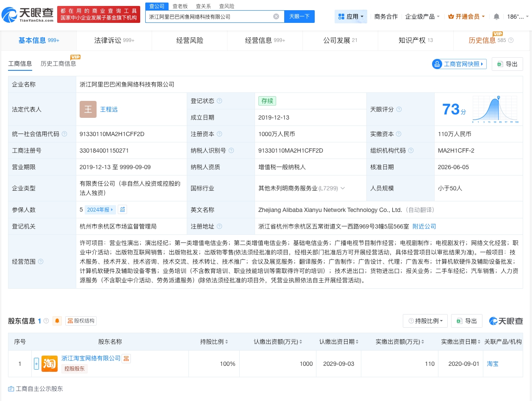Clear the search box with the X icon
The image size is (532, 401).
coord(276,17)
